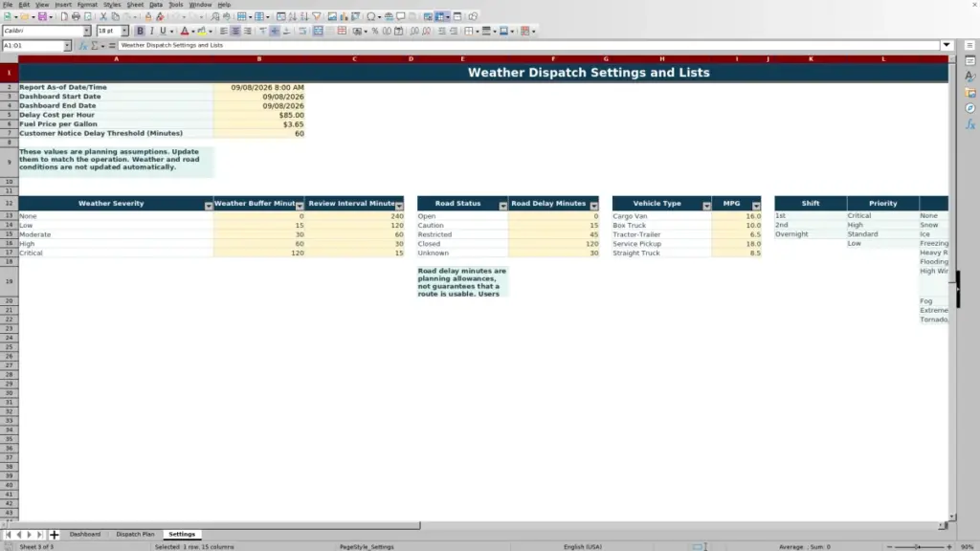Click the Center Horizontally icon

click(235, 31)
